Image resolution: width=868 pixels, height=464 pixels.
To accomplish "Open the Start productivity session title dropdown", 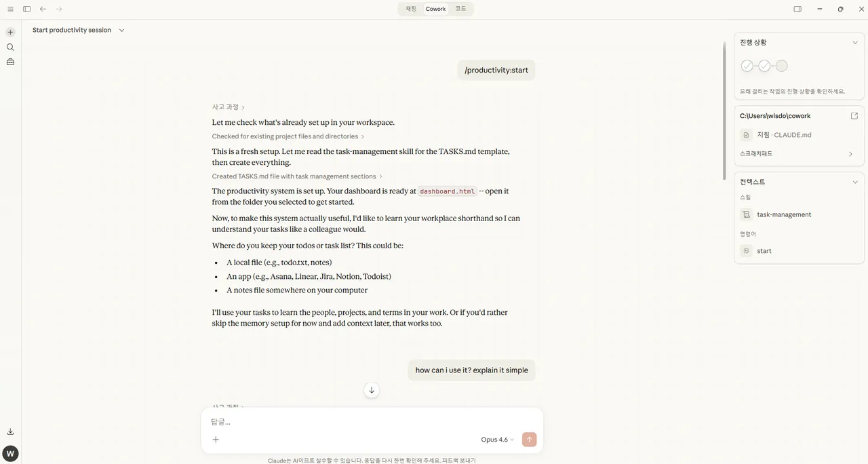I will [79, 30].
